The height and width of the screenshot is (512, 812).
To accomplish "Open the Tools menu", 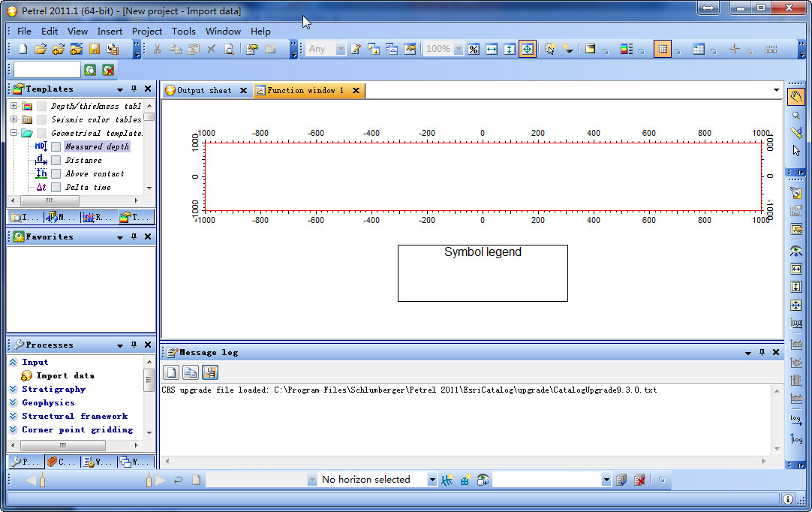I will 184,31.
